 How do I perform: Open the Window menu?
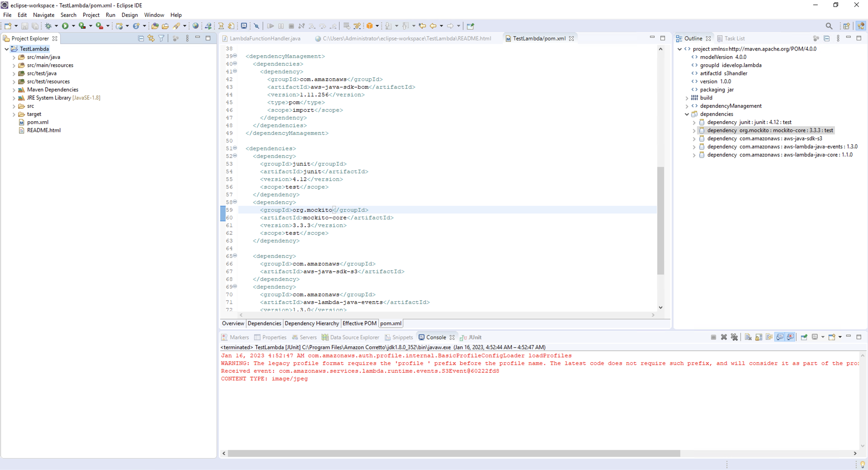[154, 15]
